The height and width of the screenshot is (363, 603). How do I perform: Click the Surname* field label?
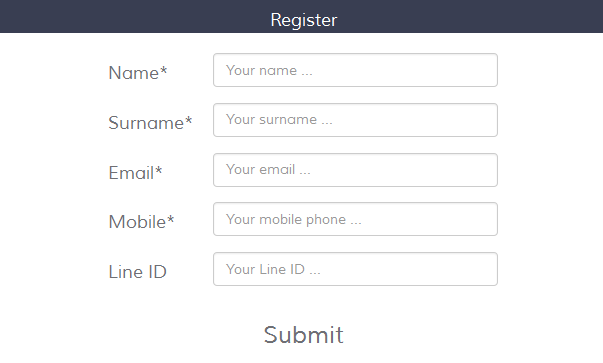click(150, 123)
